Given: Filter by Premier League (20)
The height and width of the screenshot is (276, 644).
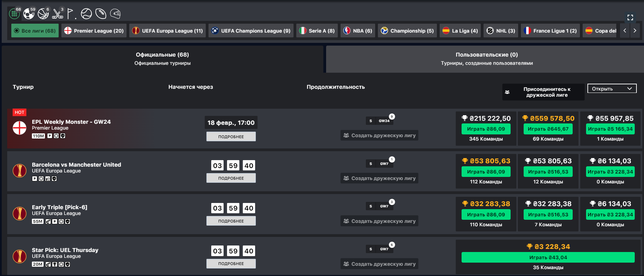Looking at the screenshot, I should [94, 31].
